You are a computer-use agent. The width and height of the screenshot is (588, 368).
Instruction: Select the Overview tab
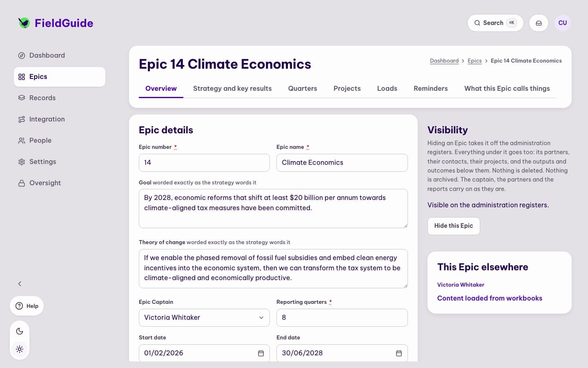161,89
